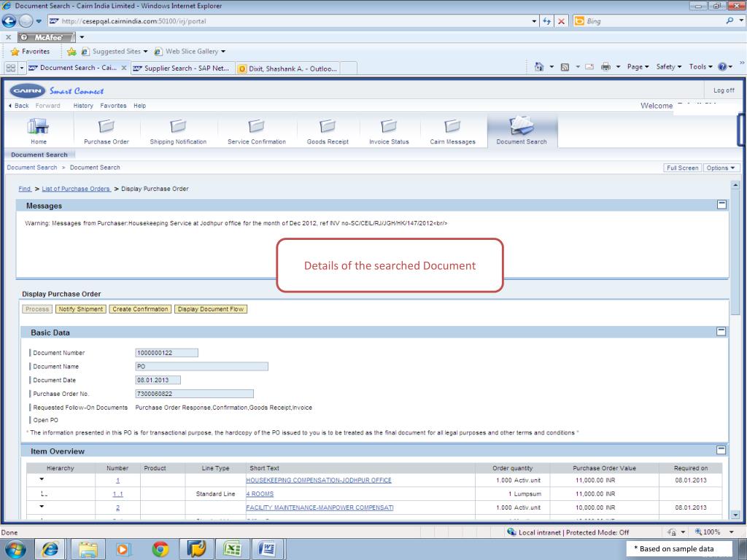
Task: Click the Purchase Order No. field
Action: pos(194,394)
